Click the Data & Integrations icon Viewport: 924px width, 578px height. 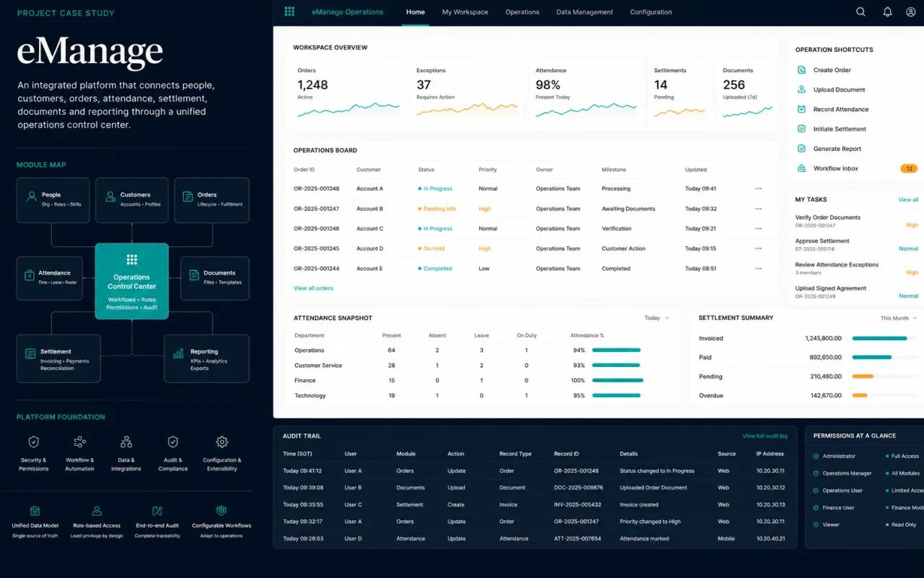(x=126, y=441)
